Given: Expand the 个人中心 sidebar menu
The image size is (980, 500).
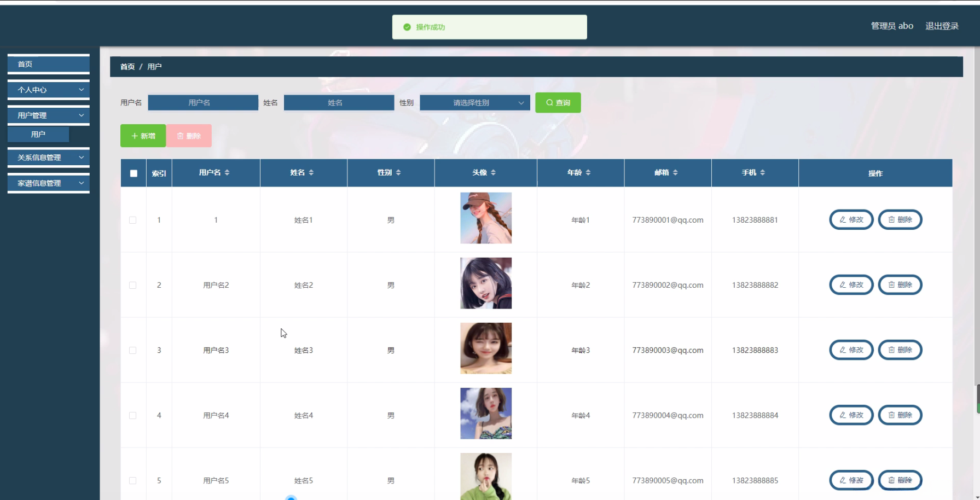Looking at the screenshot, I should tap(49, 90).
